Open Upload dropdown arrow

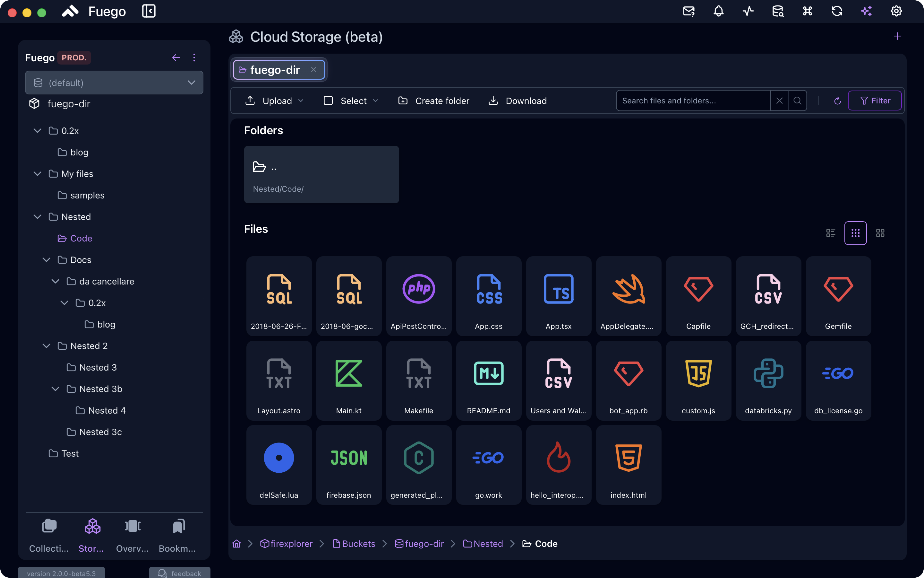tap(301, 101)
